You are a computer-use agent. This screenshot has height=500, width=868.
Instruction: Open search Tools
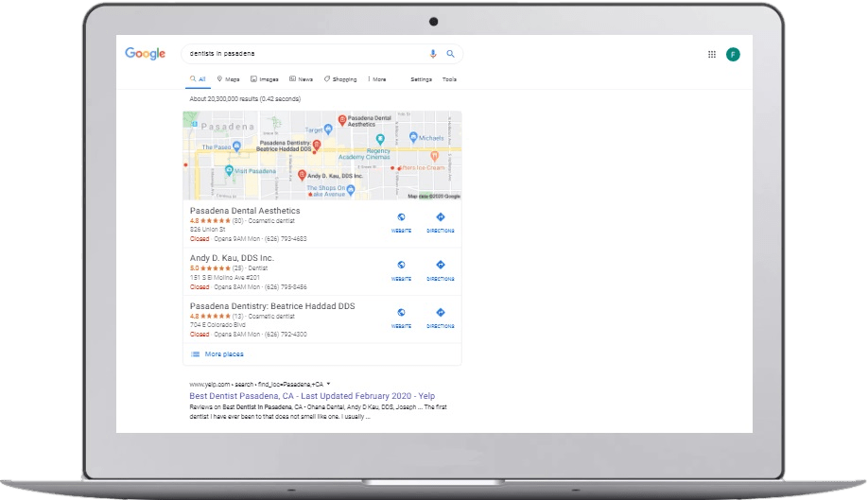pyautogui.click(x=449, y=79)
